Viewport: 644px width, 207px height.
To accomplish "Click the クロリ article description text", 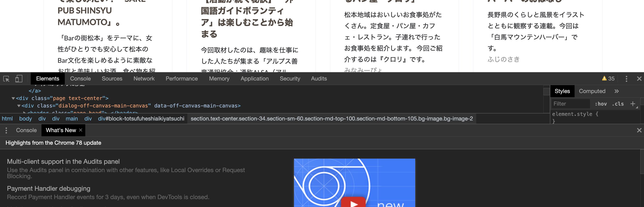I will [393, 37].
